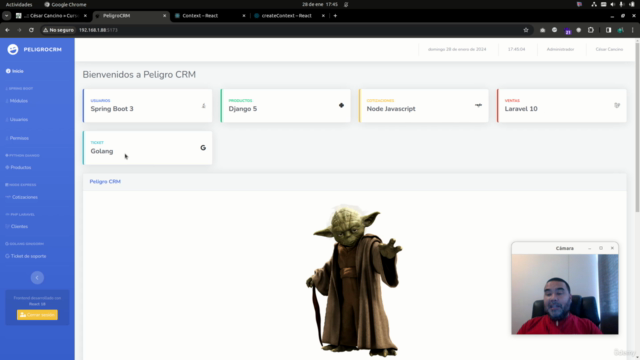Image resolution: width=640 pixels, height=360 pixels.
Task: Click the Chrome profile avatar icon
Action: tap(620, 30)
